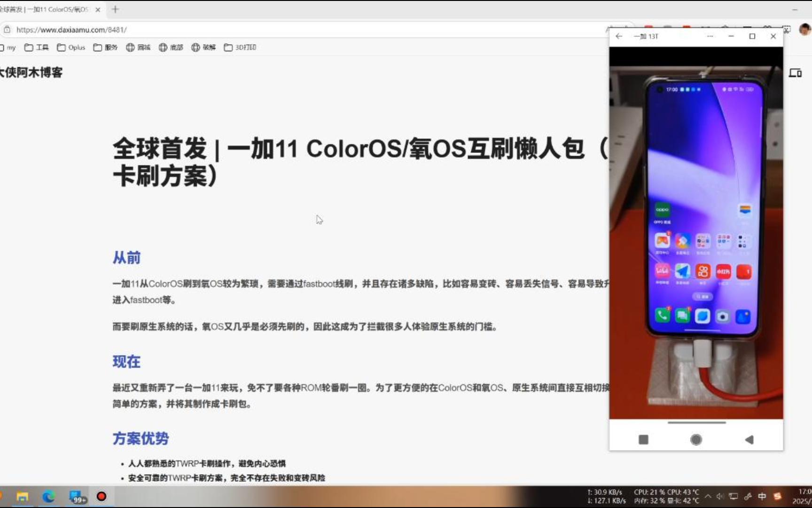Tap the round home button in mirror window
Image resolution: width=812 pixels, height=508 pixels.
[x=696, y=439]
